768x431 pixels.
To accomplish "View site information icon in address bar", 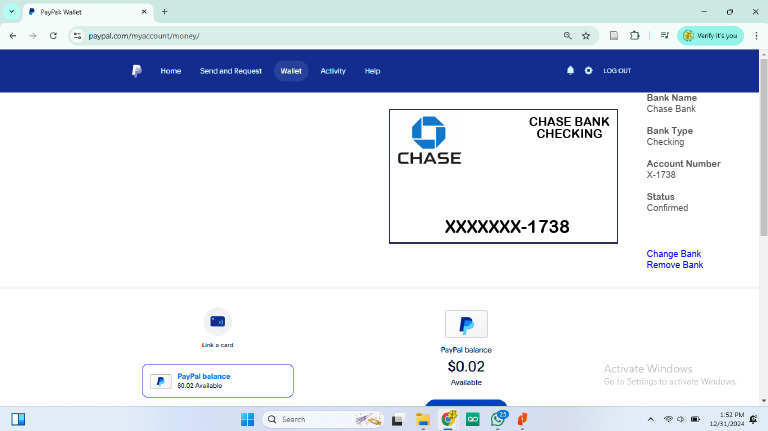I will [77, 36].
